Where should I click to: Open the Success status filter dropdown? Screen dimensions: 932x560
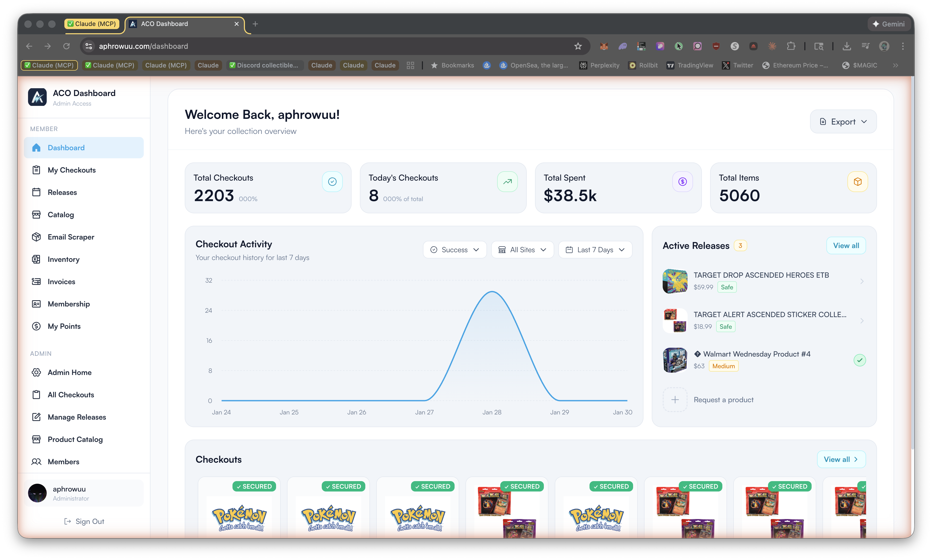[x=455, y=249]
